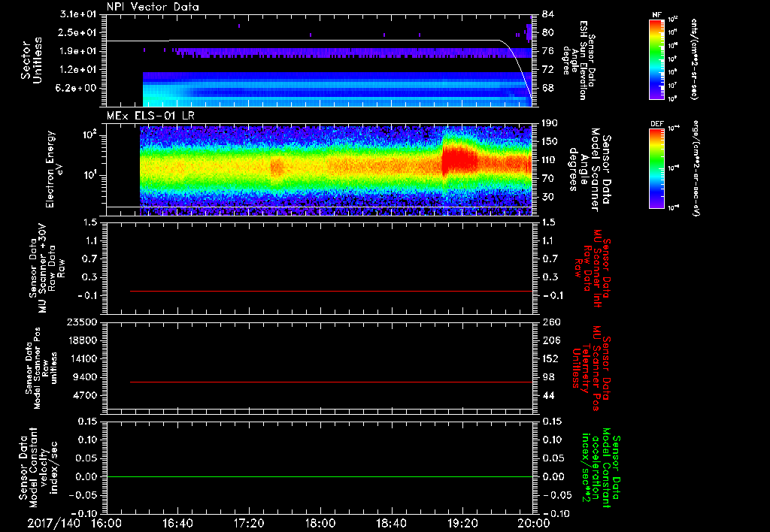Screen dimensions: 770x532
Task: Select the "MEx ELS-01 LR" panel title
Action: [x=150, y=116]
